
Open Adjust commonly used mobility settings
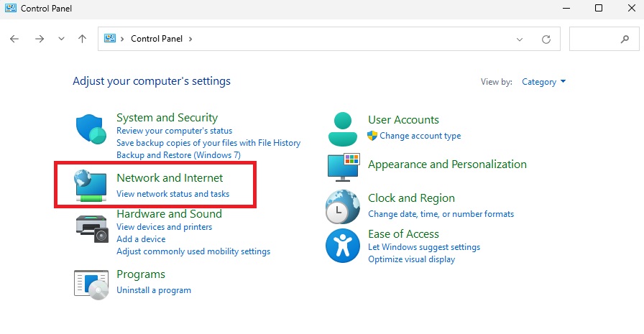193,251
